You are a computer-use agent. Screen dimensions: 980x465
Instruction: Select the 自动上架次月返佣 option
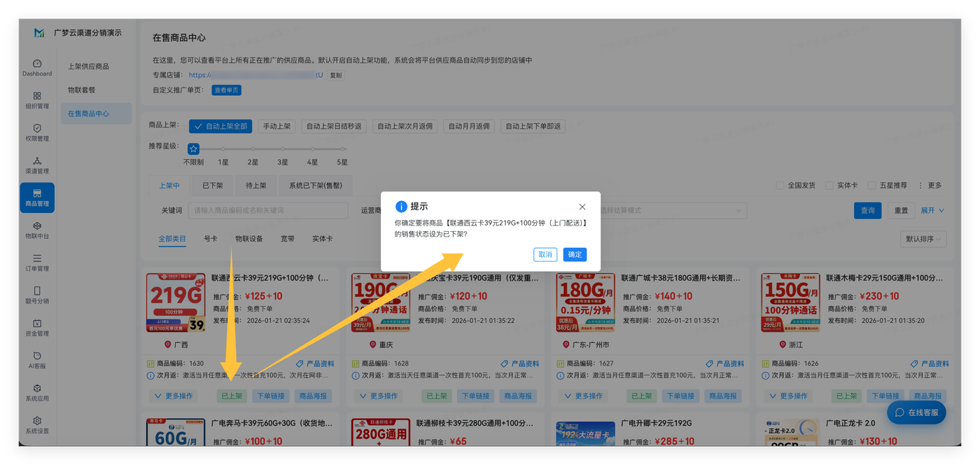(x=405, y=127)
